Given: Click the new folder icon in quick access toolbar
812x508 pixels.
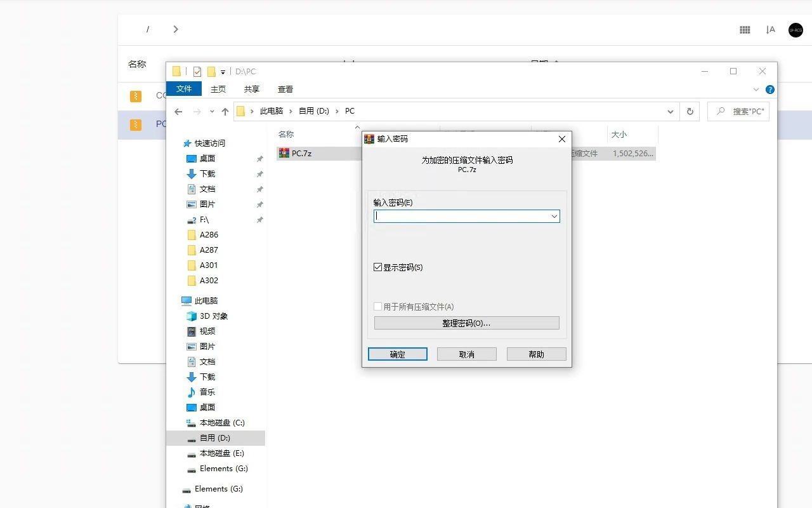Looking at the screenshot, I should click(211, 72).
